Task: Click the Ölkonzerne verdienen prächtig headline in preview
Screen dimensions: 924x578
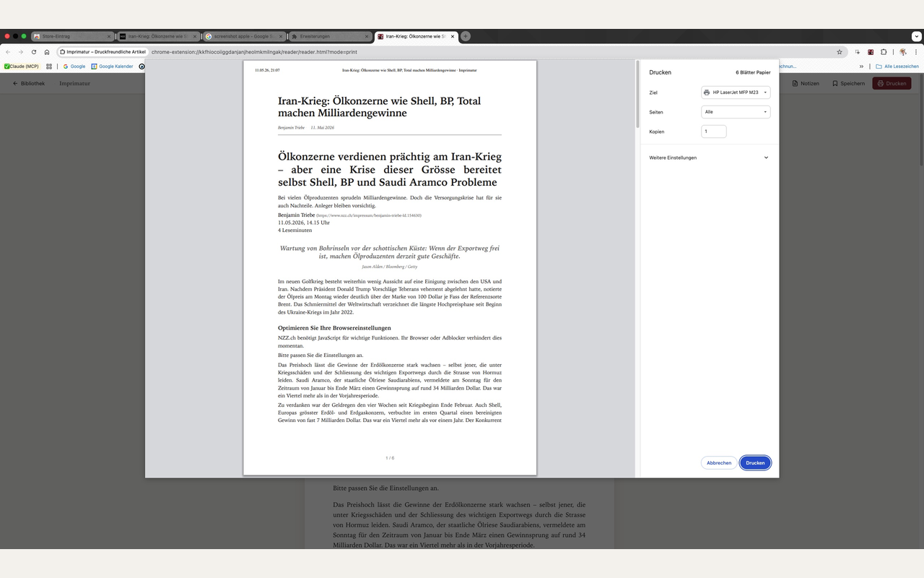Action: [390, 169]
